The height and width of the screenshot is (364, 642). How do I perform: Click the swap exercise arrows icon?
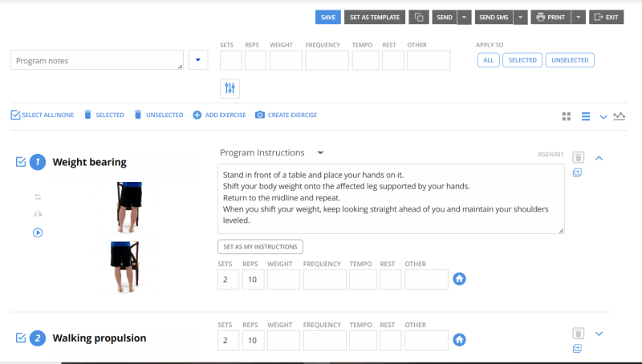(x=38, y=197)
